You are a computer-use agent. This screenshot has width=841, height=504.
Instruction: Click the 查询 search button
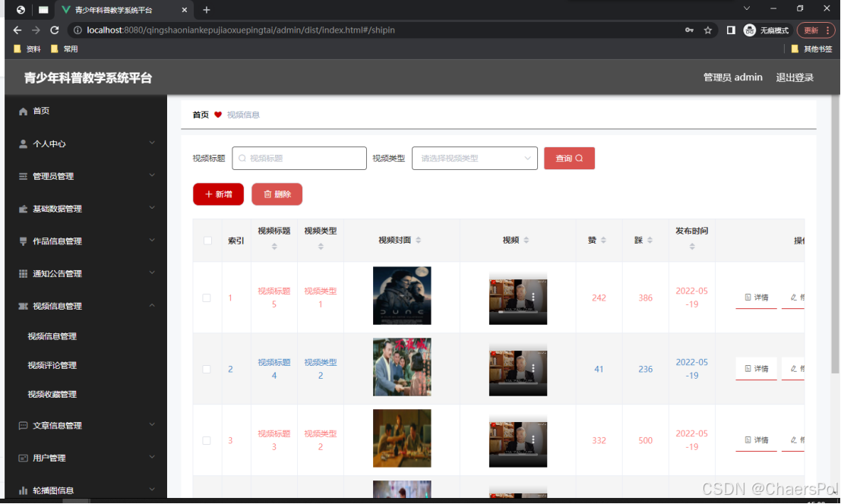coord(569,158)
